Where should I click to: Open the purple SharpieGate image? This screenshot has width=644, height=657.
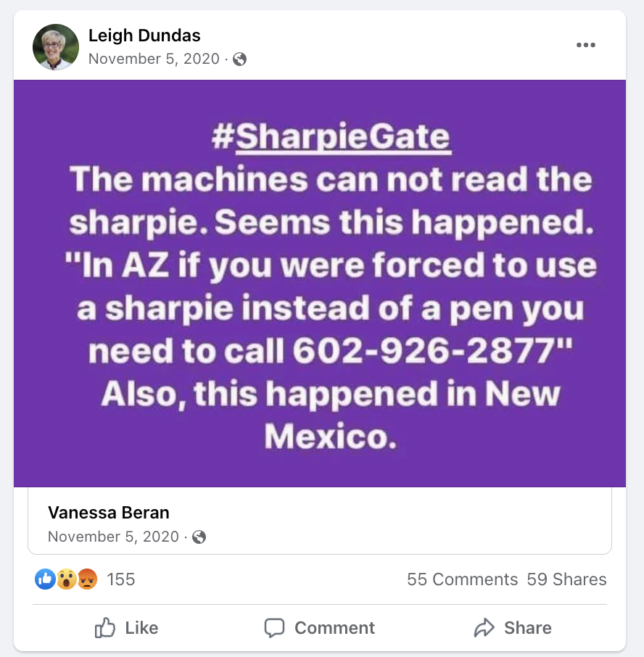pos(319,283)
